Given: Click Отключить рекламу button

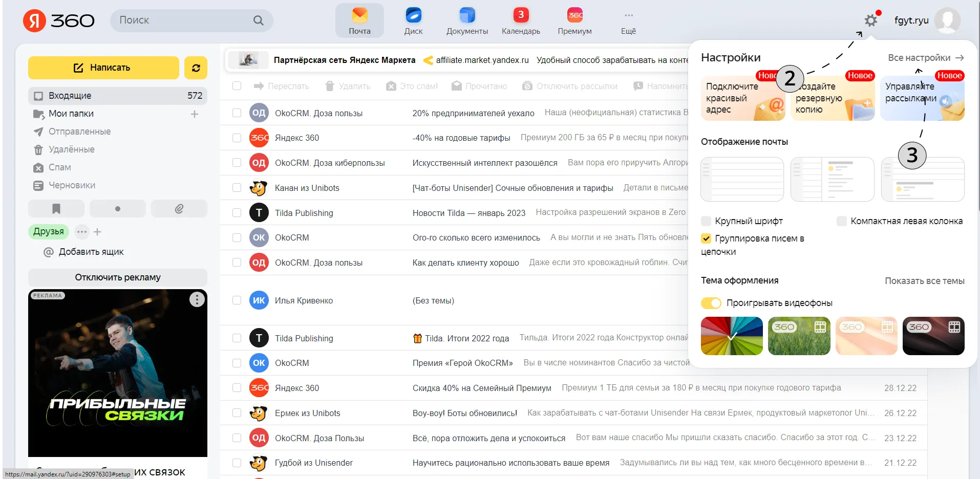Looking at the screenshot, I should [x=118, y=277].
